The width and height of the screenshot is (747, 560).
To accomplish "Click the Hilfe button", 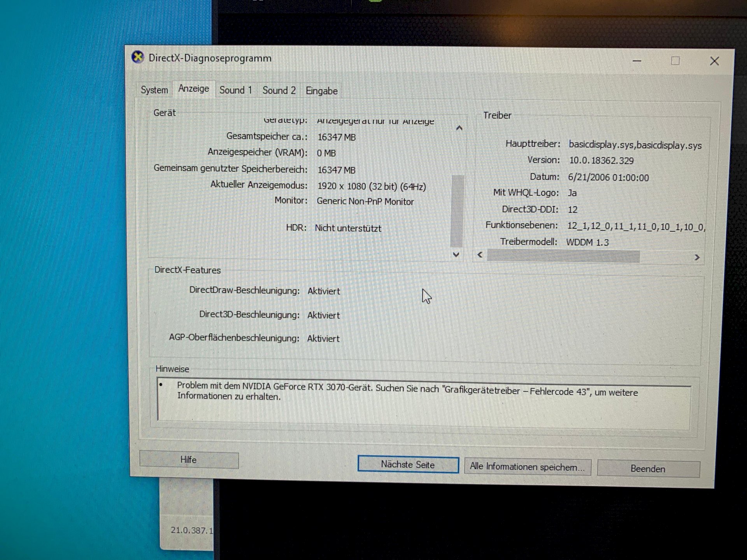I will [189, 460].
